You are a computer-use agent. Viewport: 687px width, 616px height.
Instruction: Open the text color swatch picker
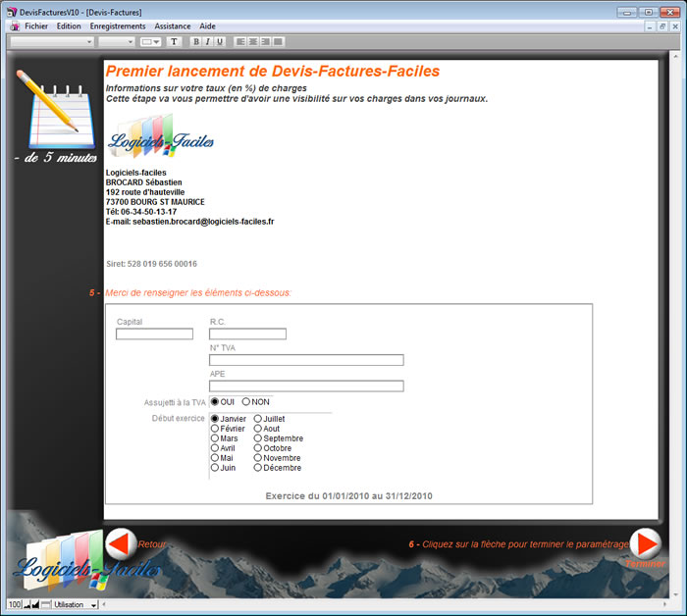[150, 42]
